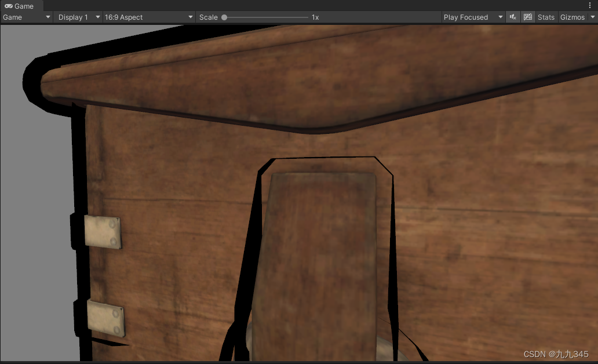Toggle the Gizmos button
The width and height of the screenshot is (598, 364).
(x=572, y=17)
